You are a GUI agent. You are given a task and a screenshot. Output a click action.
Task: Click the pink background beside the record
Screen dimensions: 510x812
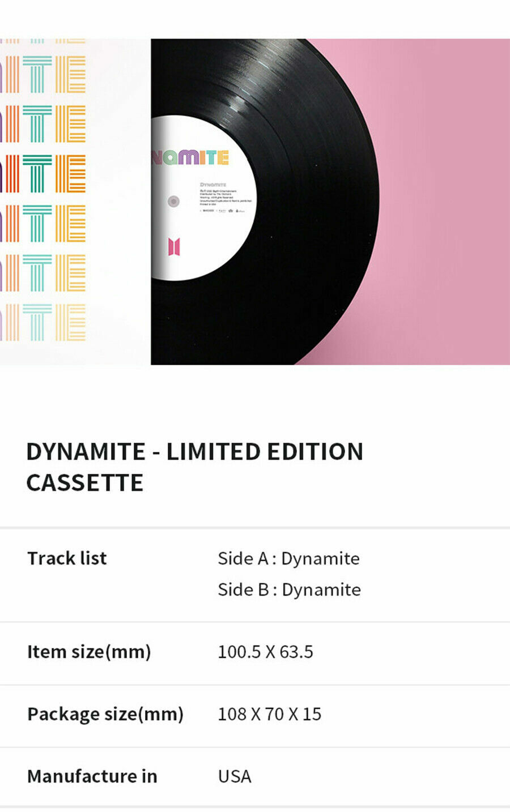(x=442, y=198)
